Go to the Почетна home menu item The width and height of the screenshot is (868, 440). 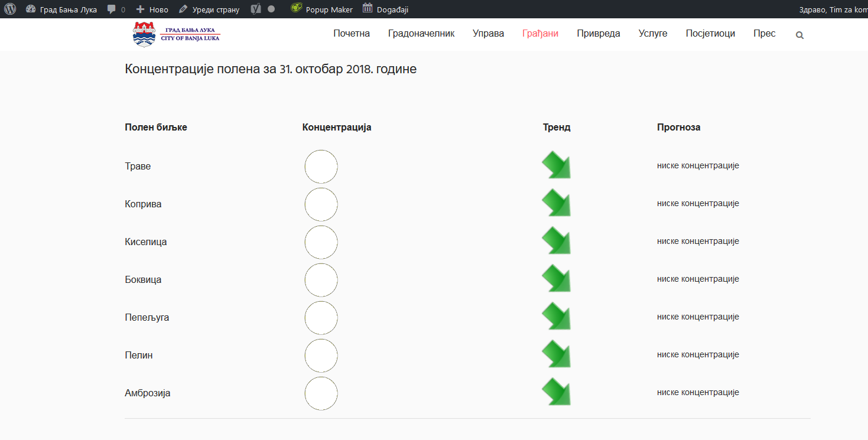click(352, 34)
